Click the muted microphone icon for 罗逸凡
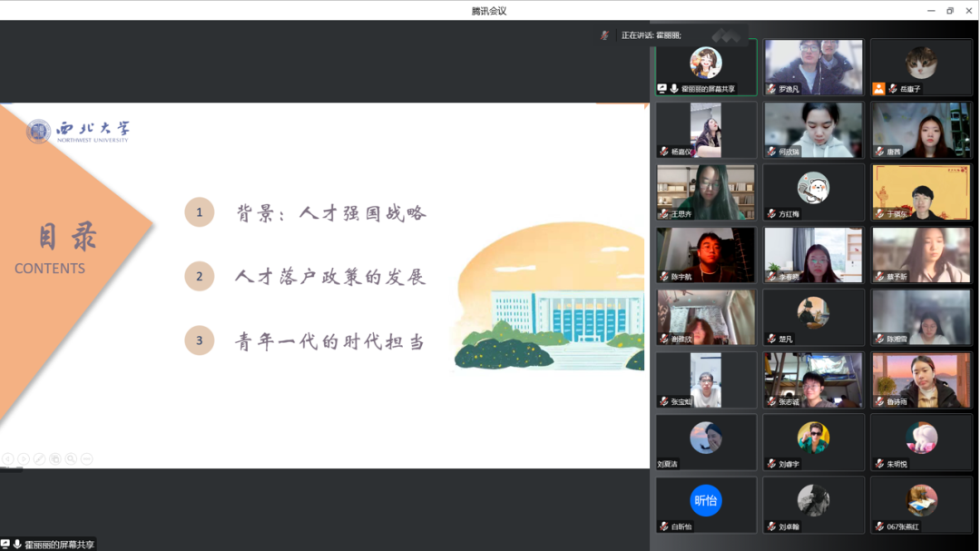The width and height of the screenshot is (980, 551). point(771,89)
